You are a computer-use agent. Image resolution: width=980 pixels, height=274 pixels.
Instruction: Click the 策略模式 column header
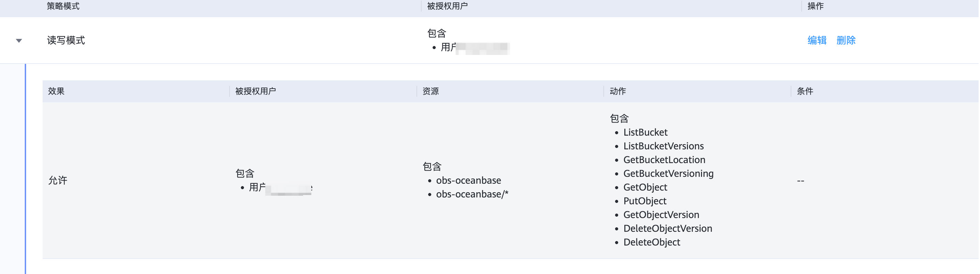pyautogui.click(x=63, y=6)
